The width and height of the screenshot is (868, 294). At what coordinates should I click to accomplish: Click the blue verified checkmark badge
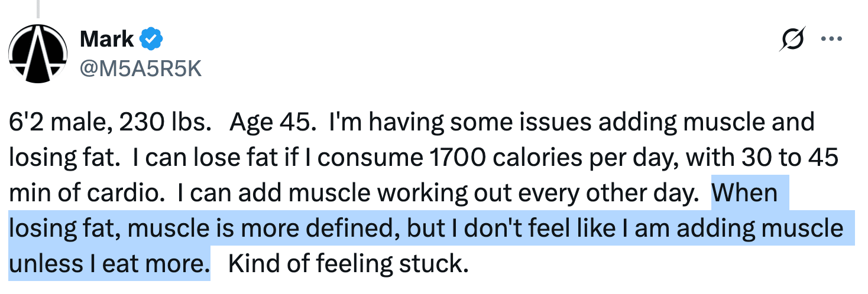pos(151,40)
